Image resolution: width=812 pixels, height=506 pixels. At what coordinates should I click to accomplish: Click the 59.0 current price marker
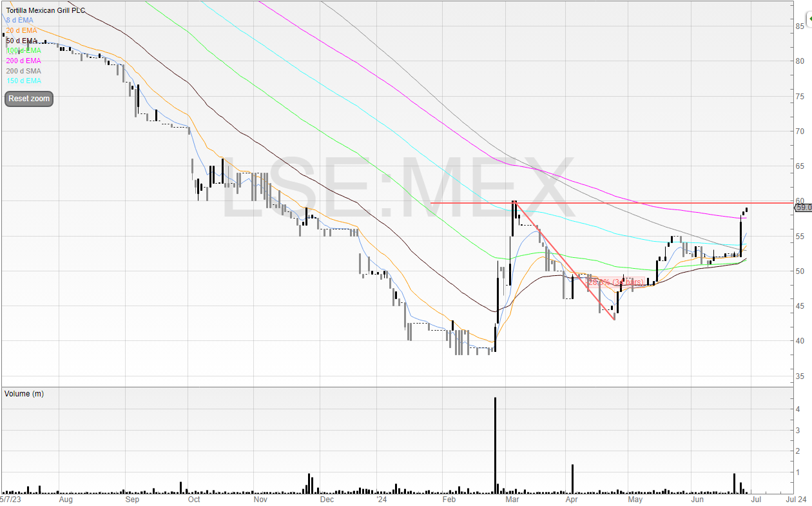point(802,208)
